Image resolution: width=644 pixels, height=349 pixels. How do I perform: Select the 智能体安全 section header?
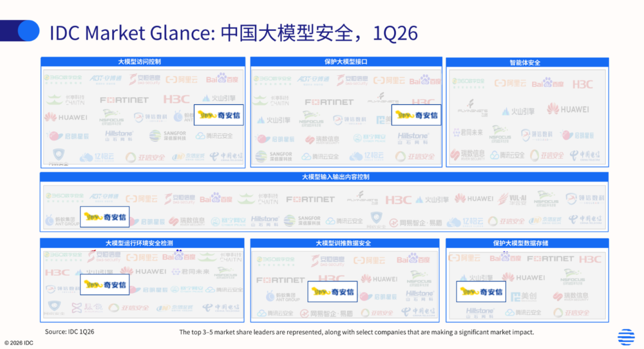point(527,62)
